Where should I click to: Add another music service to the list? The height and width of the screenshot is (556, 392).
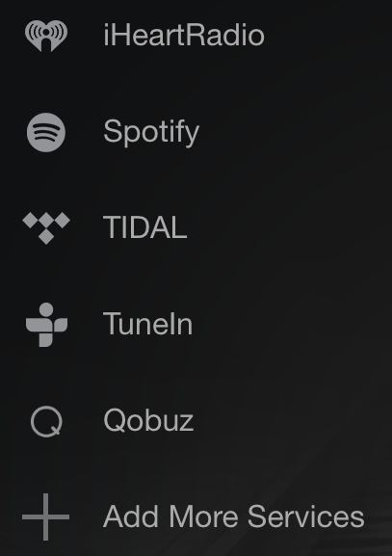[196, 516]
